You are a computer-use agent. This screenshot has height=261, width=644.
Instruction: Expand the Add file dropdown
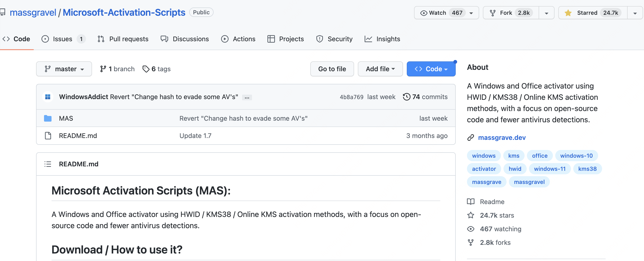380,69
